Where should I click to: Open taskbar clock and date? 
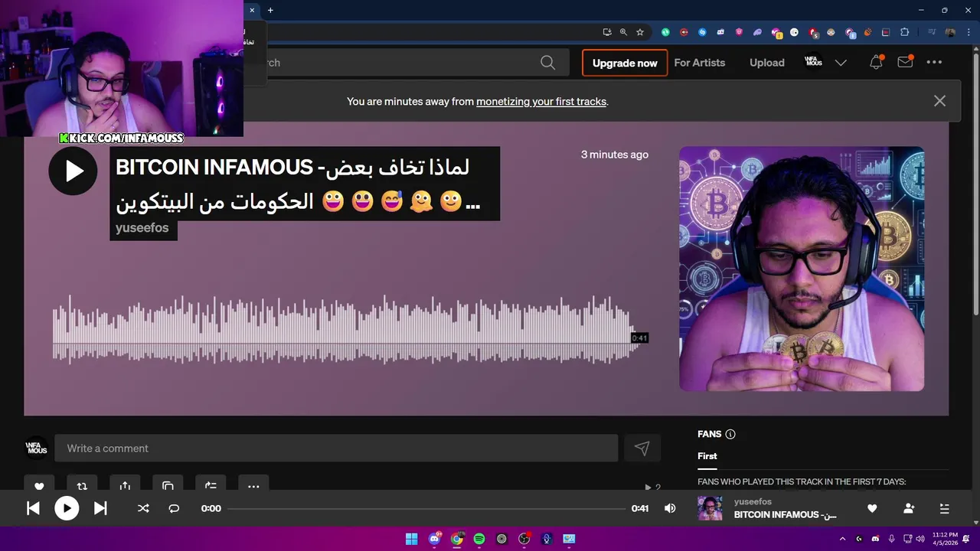pyautogui.click(x=945, y=539)
